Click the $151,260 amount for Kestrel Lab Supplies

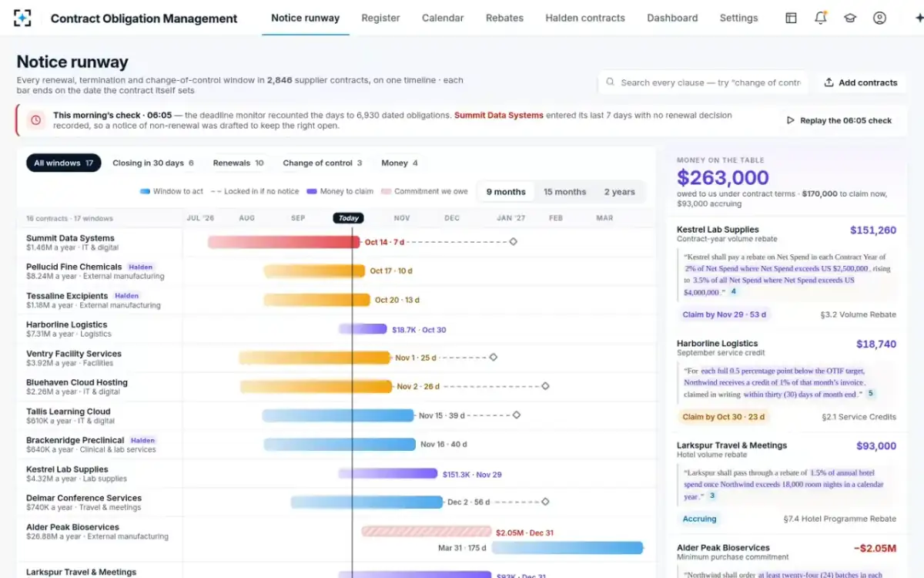[x=873, y=230]
